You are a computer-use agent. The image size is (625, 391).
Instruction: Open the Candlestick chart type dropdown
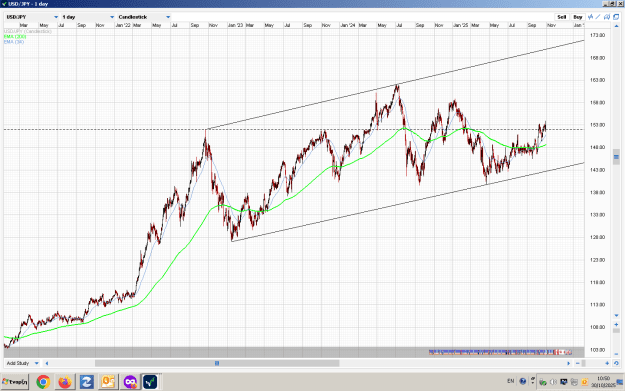(x=144, y=17)
